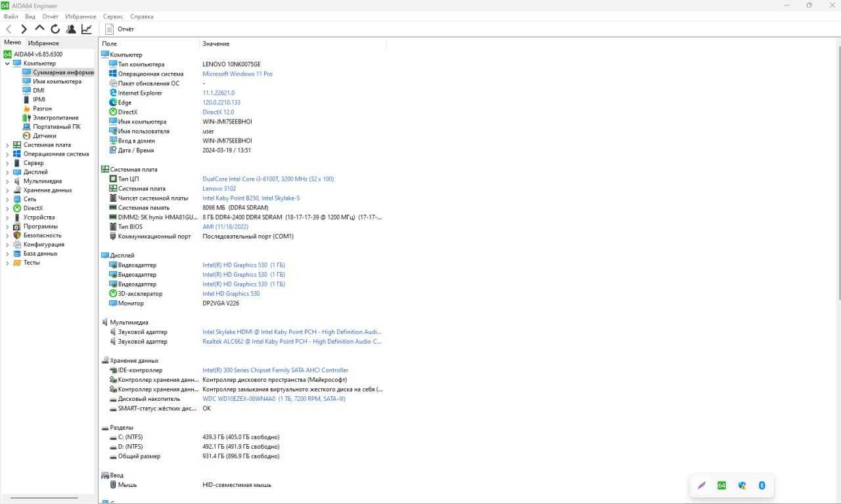Open the Internet Explorer version 11.1.22621.0 link
Screen dimensions: 841x504
(x=218, y=93)
